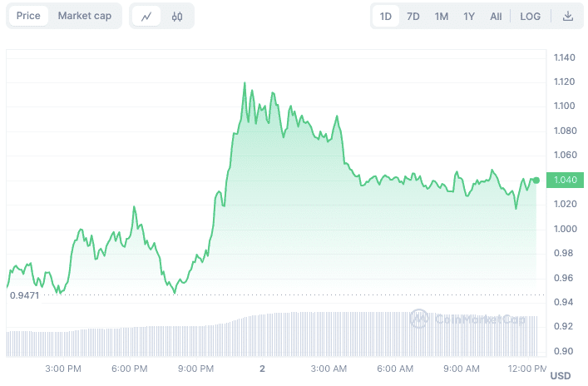Select the 1D time range
This screenshot has height=386, width=588.
pyautogui.click(x=386, y=17)
